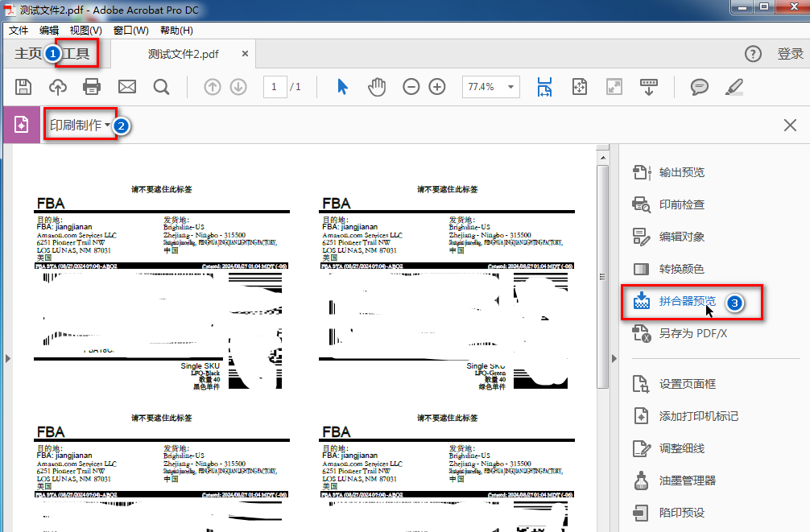Image resolution: width=810 pixels, height=532 pixels.
Task: Send file by email envelope icon
Action: coord(127,87)
